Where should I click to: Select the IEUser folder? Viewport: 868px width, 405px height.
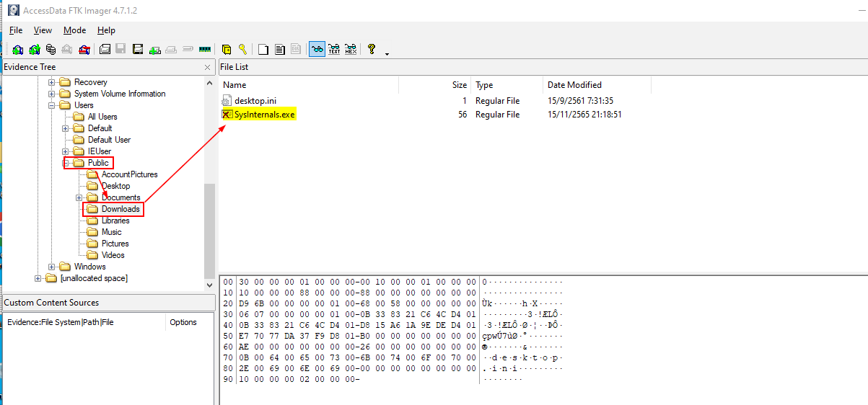coord(99,151)
